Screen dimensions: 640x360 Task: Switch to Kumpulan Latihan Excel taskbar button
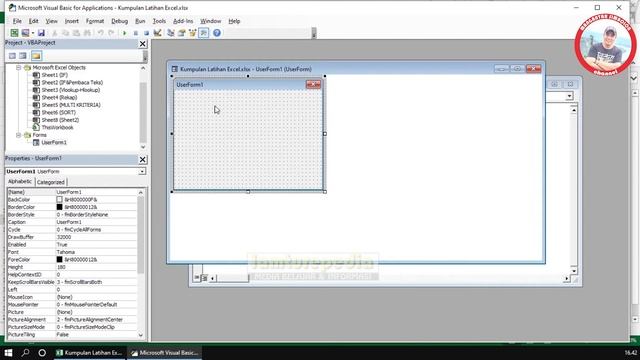tap(89, 353)
